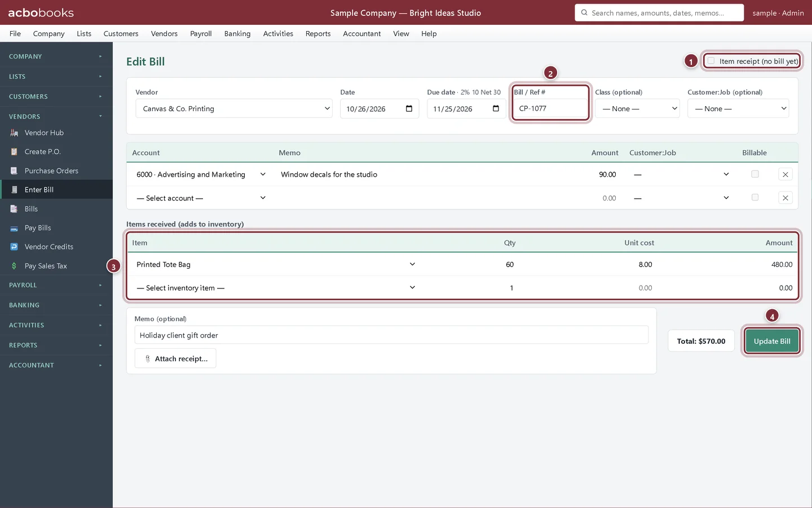Open the Printed Tote Bag item dropdown
Image resolution: width=812 pixels, height=508 pixels.
pyautogui.click(x=276, y=264)
